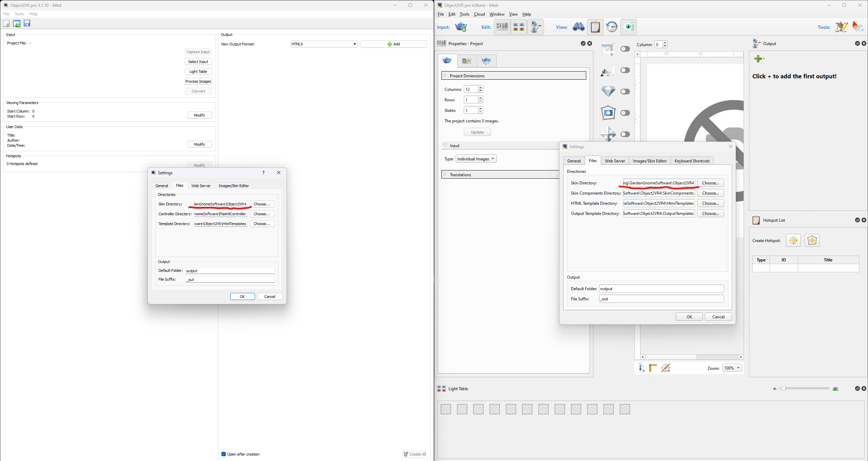Switch to Keyboard Shortcuts tab in 4.0beta Settings
868x461 pixels.
(x=692, y=161)
